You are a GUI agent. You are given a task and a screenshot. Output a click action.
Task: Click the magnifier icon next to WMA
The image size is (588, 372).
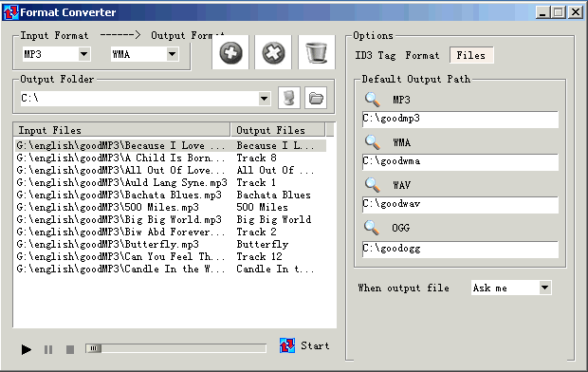(372, 142)
